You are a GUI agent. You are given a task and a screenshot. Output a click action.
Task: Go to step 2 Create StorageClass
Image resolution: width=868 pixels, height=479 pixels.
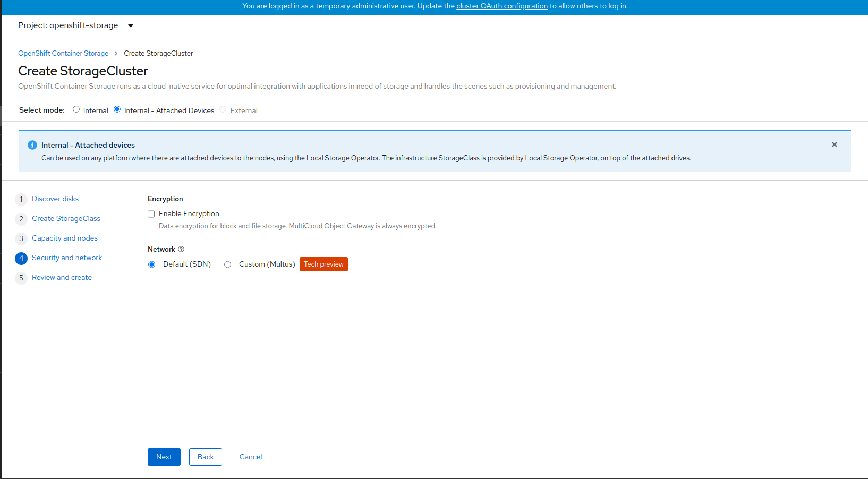(x=66, y=218)
